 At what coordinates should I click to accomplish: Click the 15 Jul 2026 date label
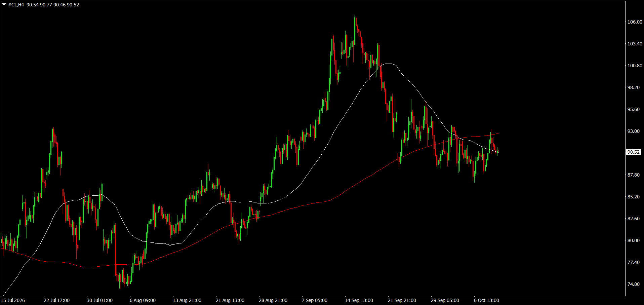click(13, 300)
